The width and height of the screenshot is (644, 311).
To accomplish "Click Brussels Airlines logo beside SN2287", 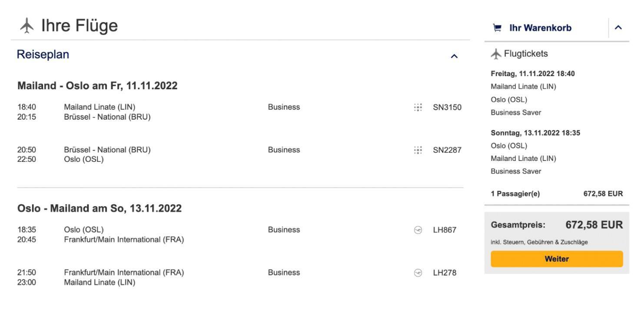I will coord(418,150).
